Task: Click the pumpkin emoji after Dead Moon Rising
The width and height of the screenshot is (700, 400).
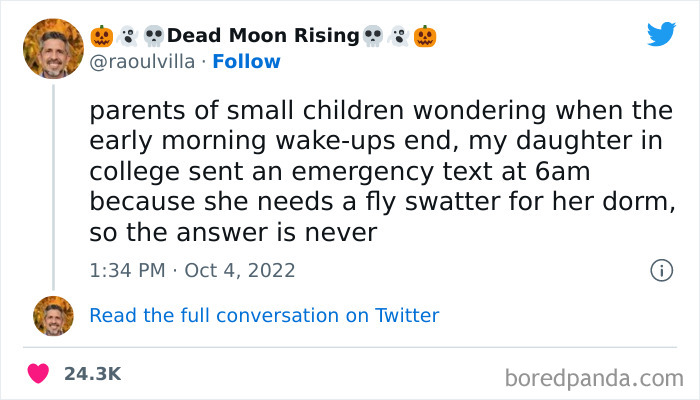Action: point(426,37)
